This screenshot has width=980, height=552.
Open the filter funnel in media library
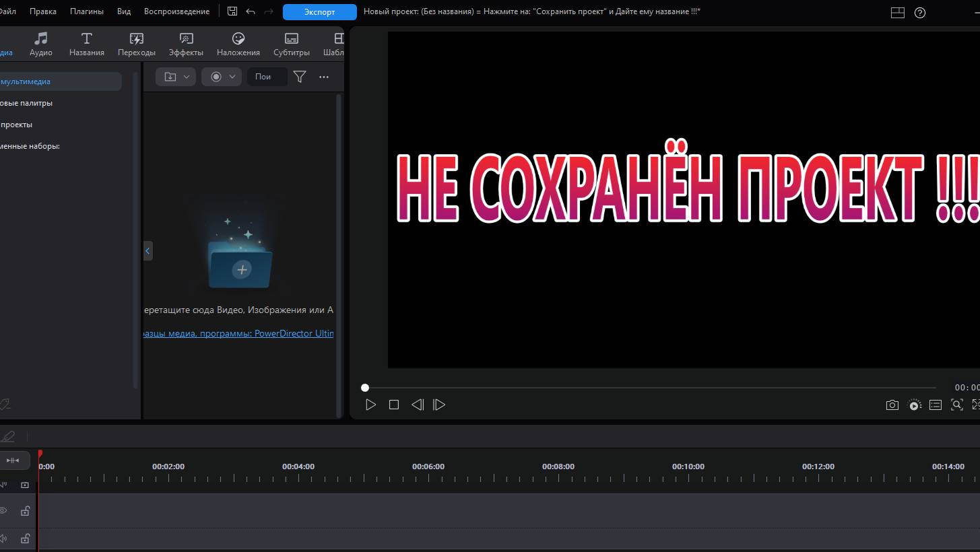coord(300,77)
